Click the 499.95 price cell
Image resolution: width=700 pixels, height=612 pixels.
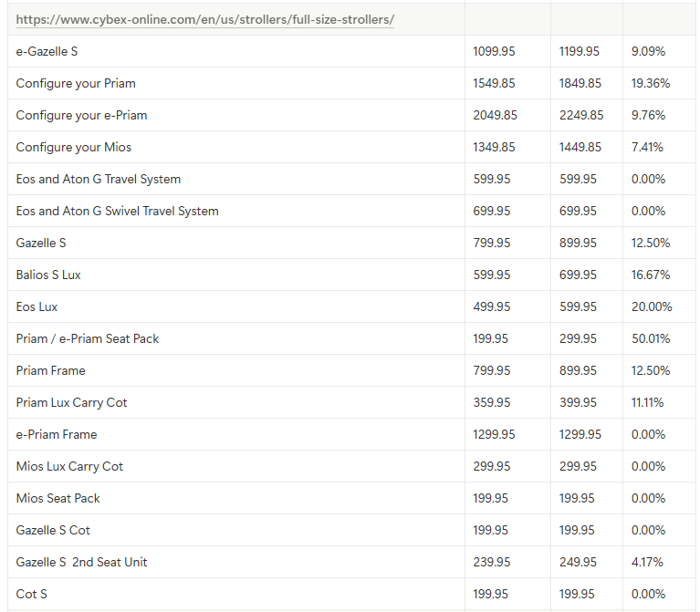point(507,306)
